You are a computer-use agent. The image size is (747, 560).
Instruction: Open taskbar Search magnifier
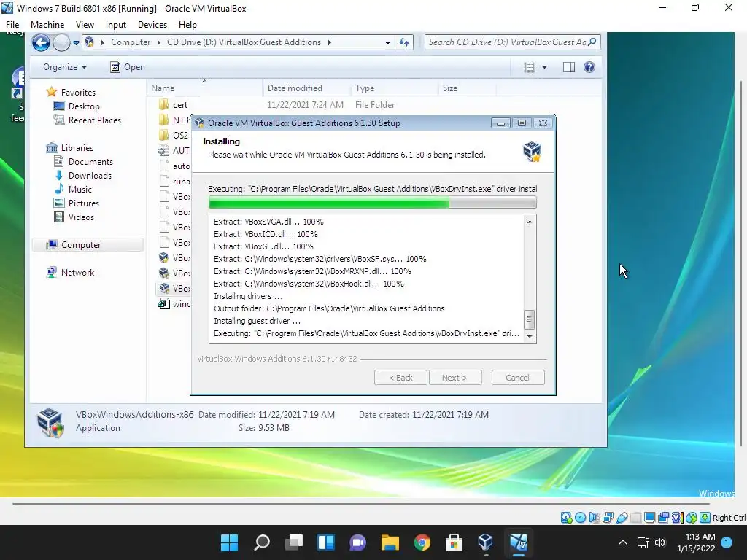[262, 542]
